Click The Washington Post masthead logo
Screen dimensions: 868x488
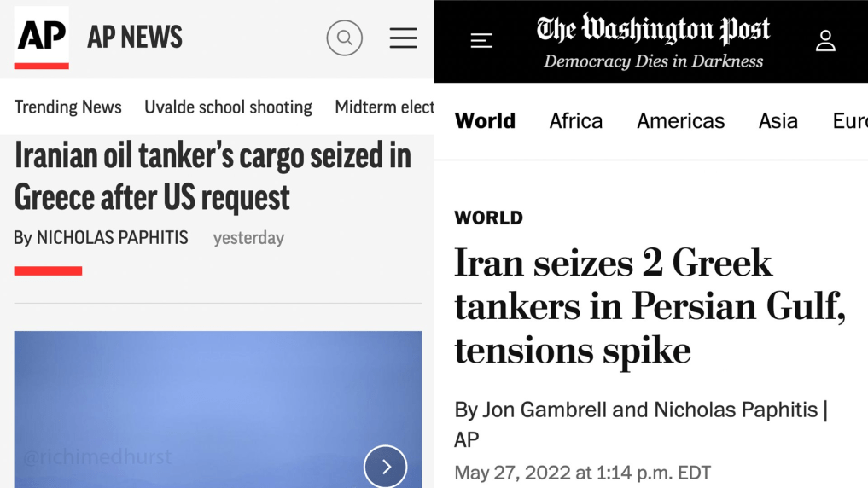click(x=653, y=32)
